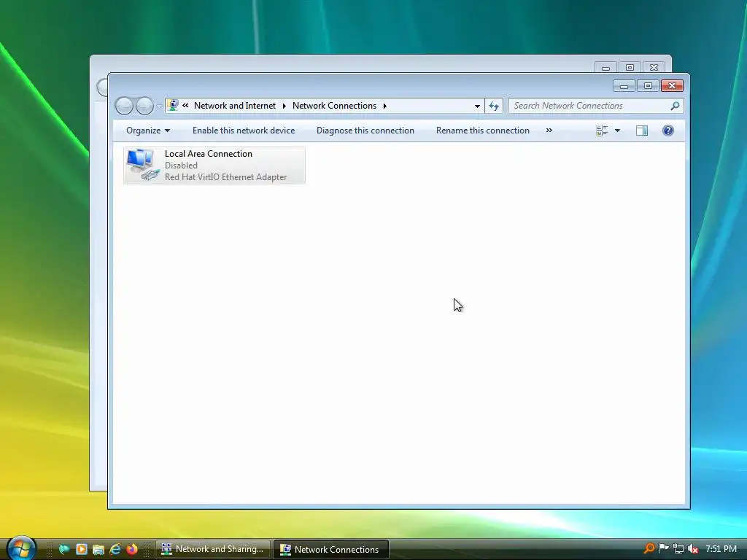
Task: Expand arrow after Network and Internet breadcrumb
Action: (284, 106)
